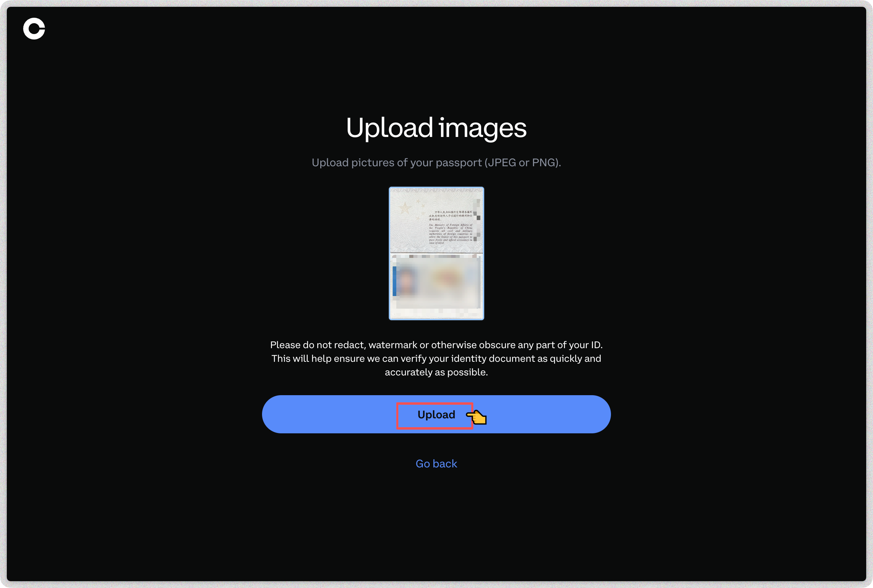Click the Upload images heading
The image size is (873, 588).
436,128
